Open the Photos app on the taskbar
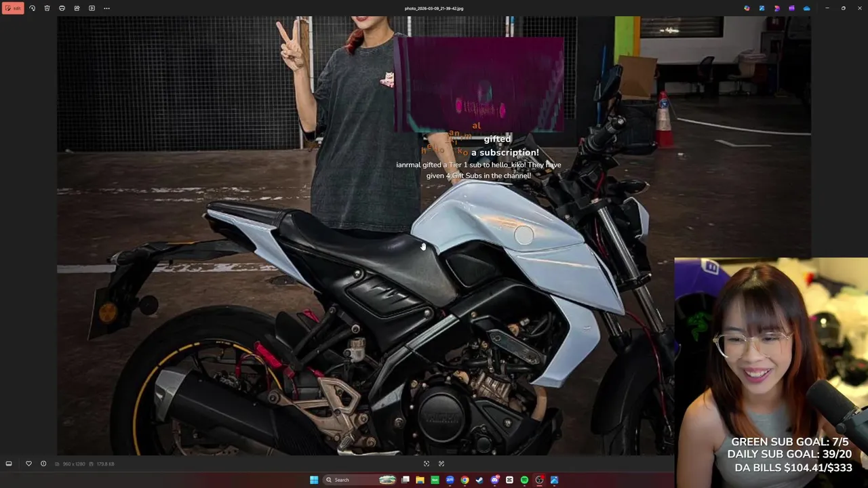This screenshot has width=868, height=488. tap(554, 480)
